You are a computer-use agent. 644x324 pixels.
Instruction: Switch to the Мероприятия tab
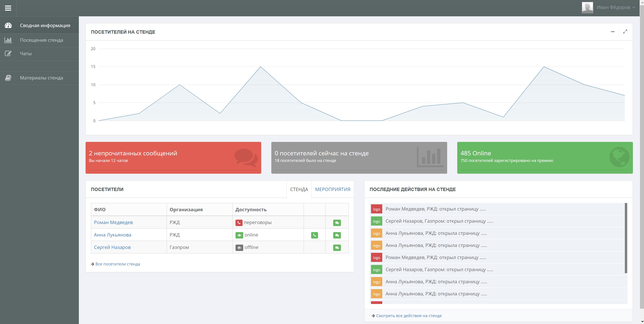(333, 189)
